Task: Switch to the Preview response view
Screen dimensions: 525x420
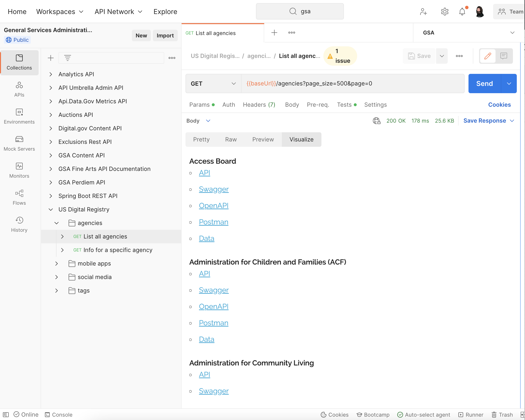Action: coord(263,140)
